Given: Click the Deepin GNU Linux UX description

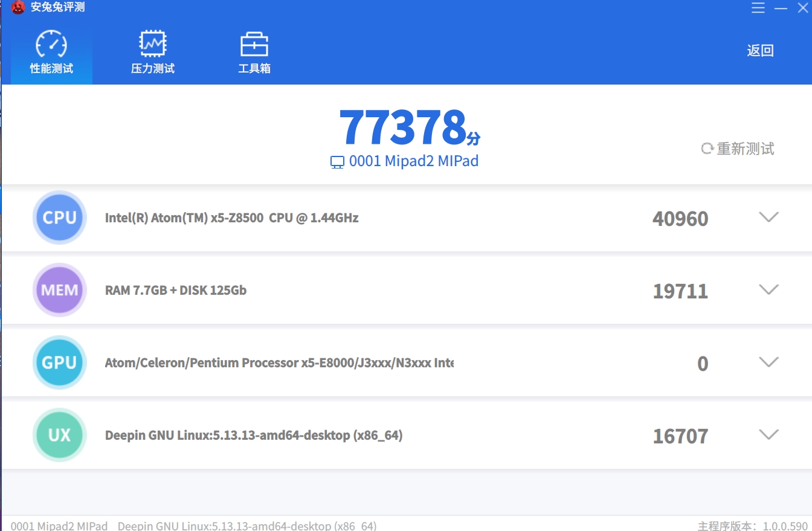Looking at the screenshot, I should point(254,435).
